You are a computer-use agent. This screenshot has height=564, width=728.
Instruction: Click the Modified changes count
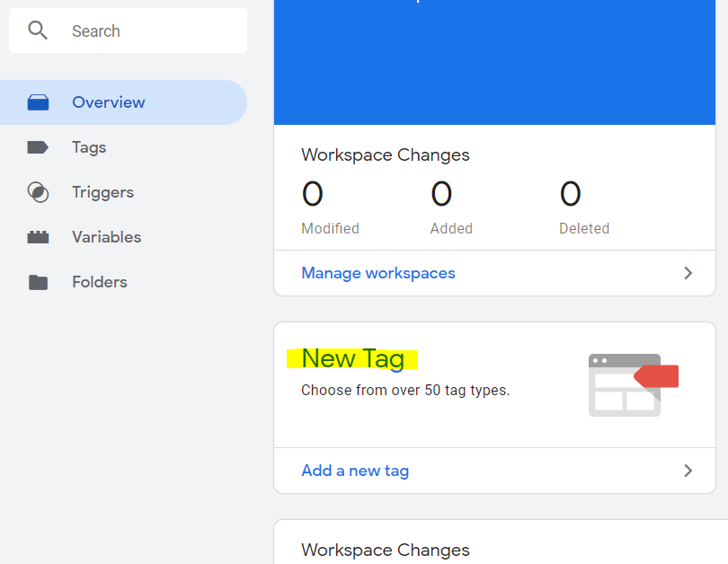[313, 195]
